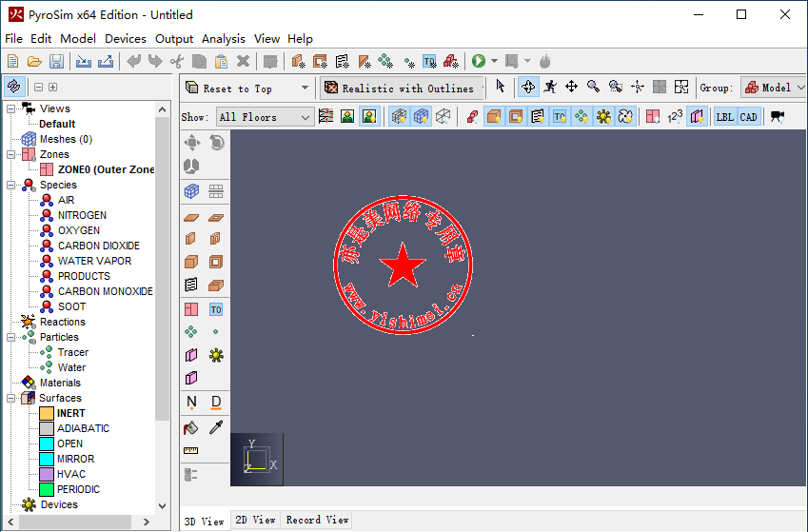Screen dimensions: 808x532
Task: Toggle 123 numbering display
Action: point(675,117)
